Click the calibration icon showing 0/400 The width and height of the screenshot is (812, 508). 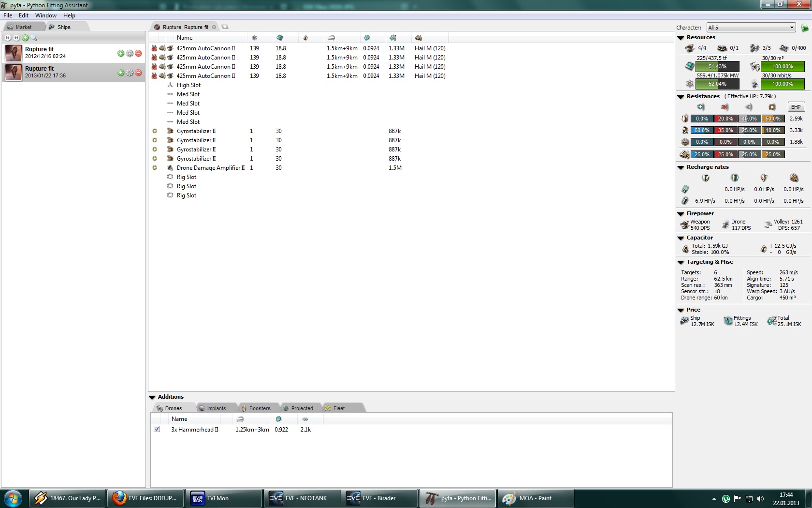click(x=784, y=48)
